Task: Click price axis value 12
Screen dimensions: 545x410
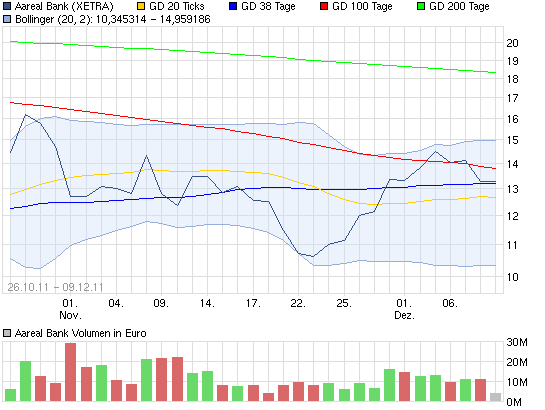Action: 512,216
